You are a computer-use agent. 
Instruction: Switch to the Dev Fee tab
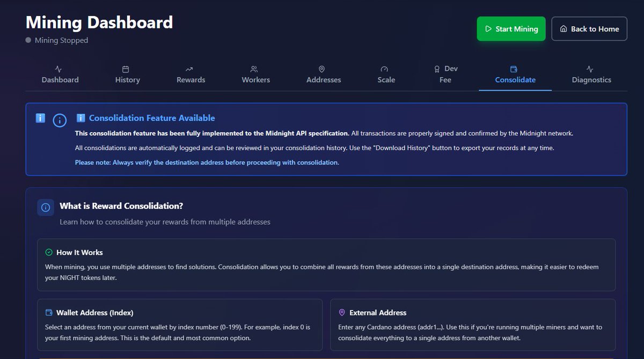click(445, 75)
